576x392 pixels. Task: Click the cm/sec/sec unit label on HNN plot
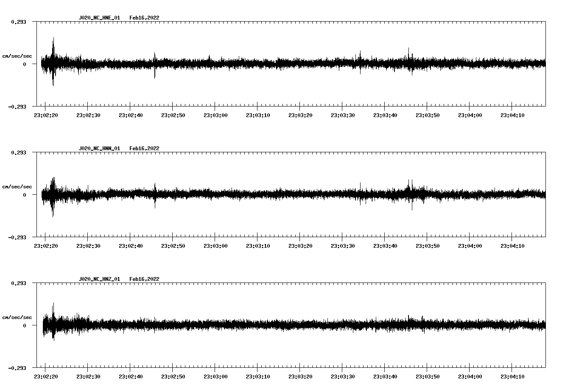click(x=17, y=187)
